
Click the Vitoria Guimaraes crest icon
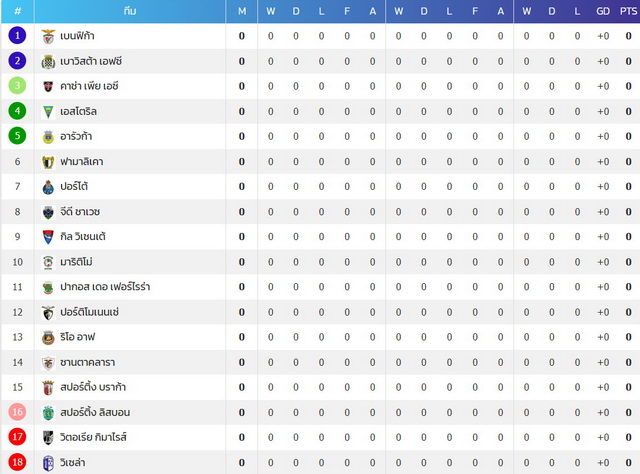click(x=48, y=438)
